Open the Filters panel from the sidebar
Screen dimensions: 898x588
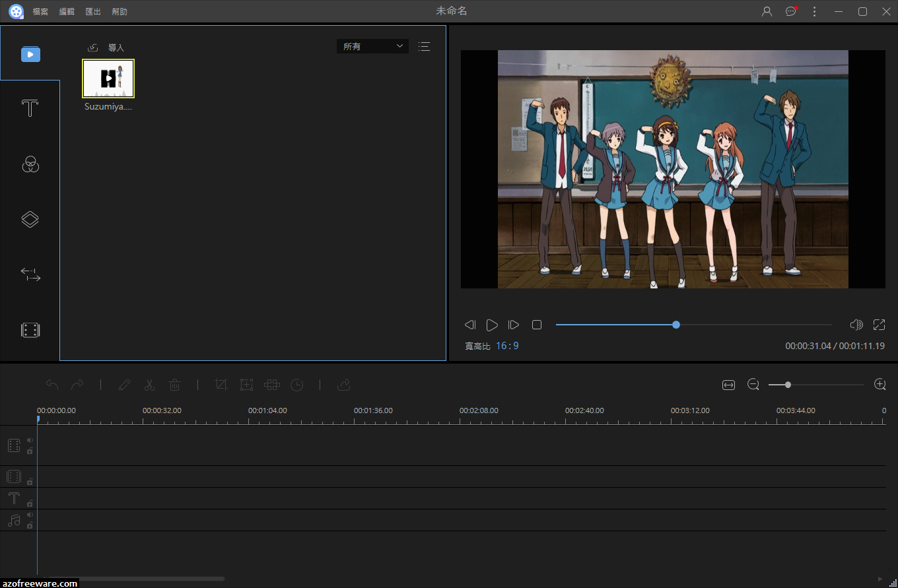tap(30, 164)
